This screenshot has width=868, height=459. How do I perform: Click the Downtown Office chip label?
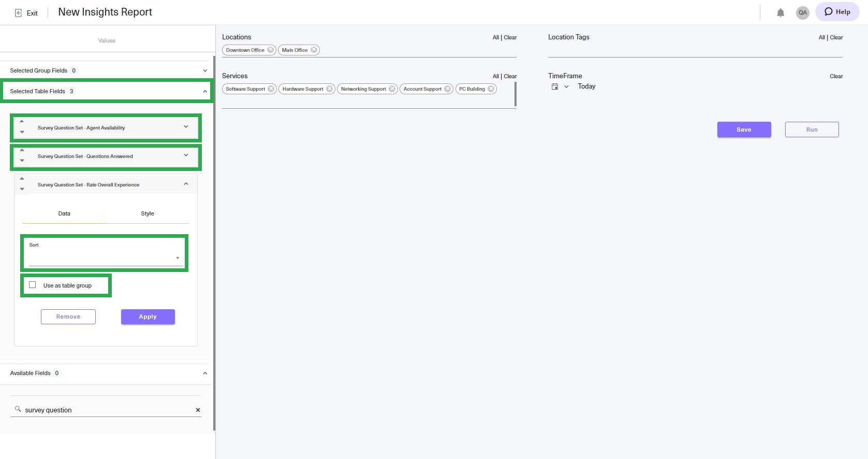(x=245, y=50)
